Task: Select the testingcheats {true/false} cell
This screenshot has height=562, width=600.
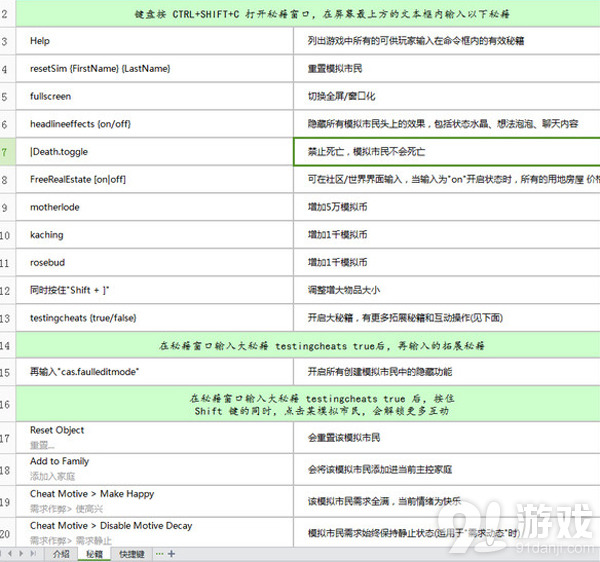Action: coord(155,318)
